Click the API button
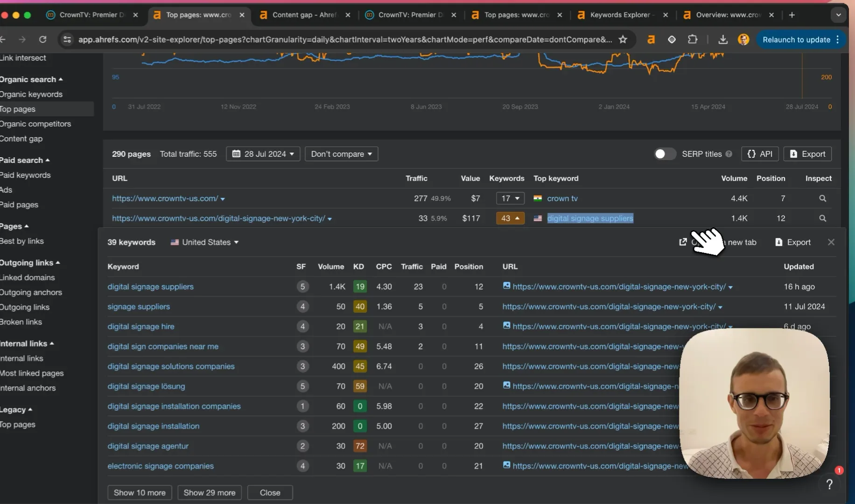 coord(760,154)
